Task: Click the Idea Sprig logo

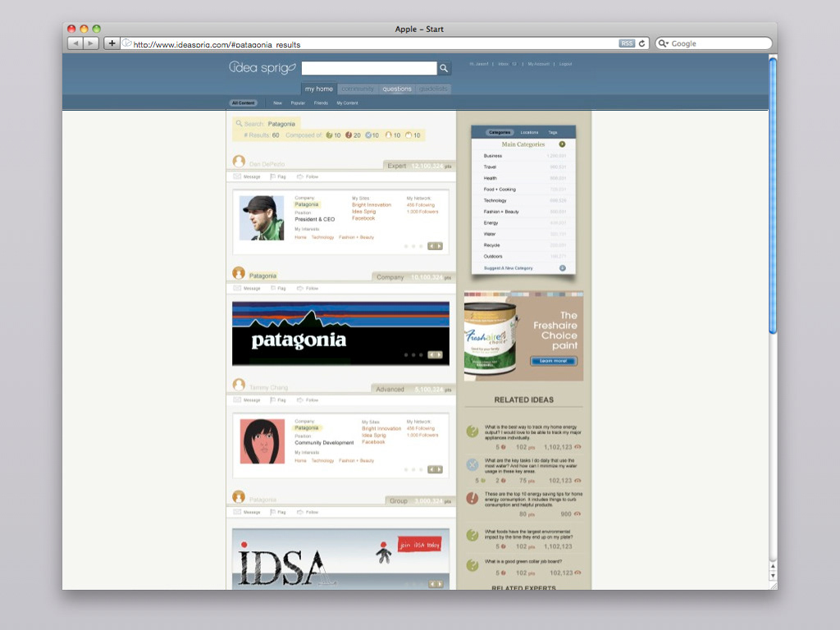Action: point(262,67)
